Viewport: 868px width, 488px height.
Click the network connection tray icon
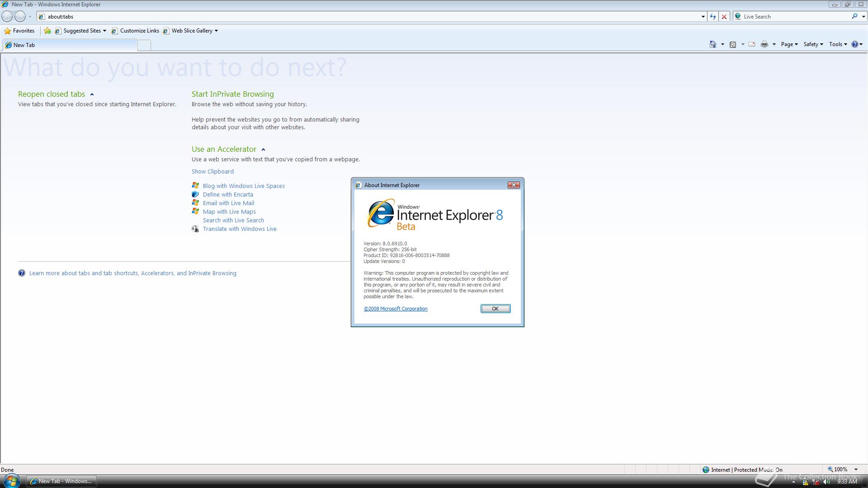pyautogui.click(x=816, y=482)
